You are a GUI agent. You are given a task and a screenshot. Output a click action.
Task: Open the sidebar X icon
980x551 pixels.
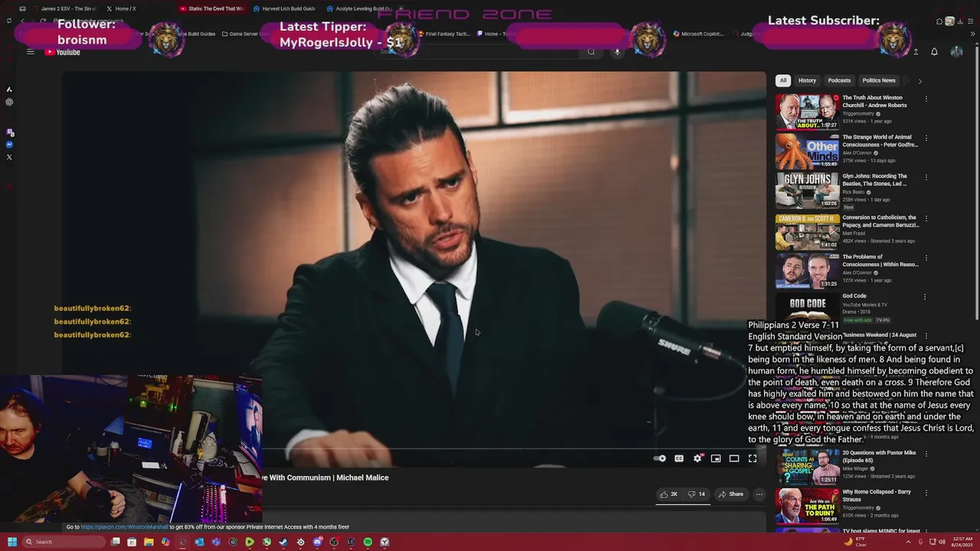[9, 157]
